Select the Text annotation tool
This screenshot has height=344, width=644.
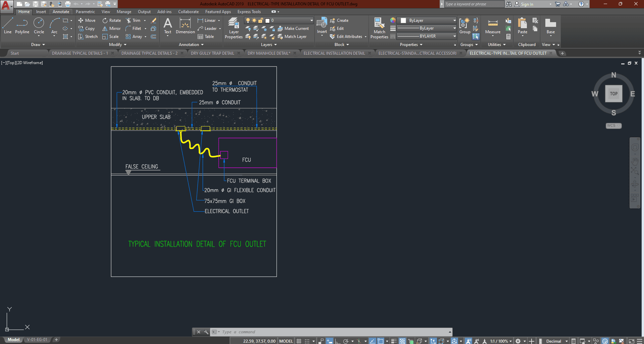pos(167,26)
